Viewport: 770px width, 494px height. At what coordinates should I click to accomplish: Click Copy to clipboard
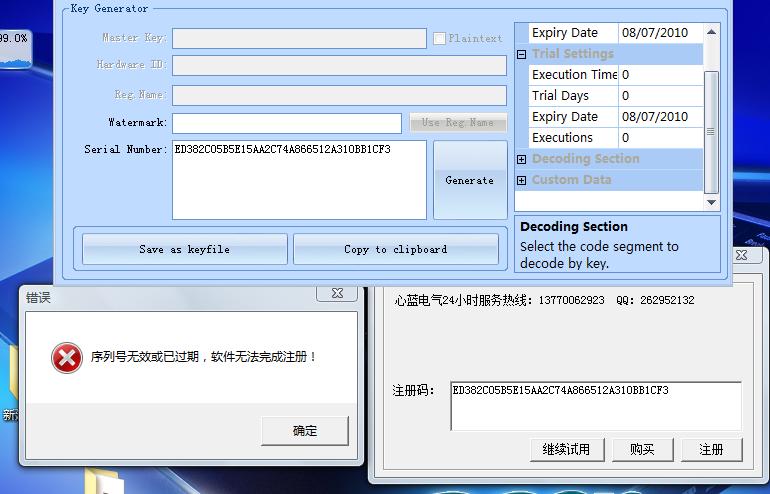pyautogui.click(x=395, y=249)
